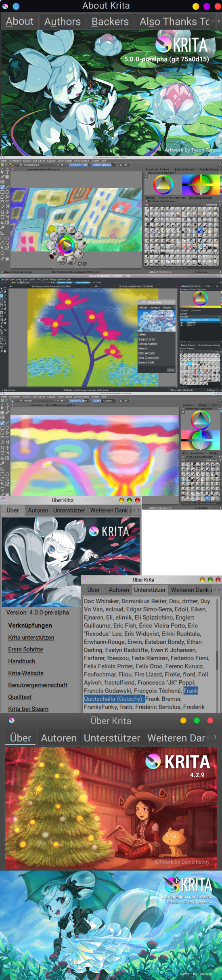Image resolution: width=222 pixels, height=980 pixels.
Task: Open the Handbuch link
Action: 21,661
